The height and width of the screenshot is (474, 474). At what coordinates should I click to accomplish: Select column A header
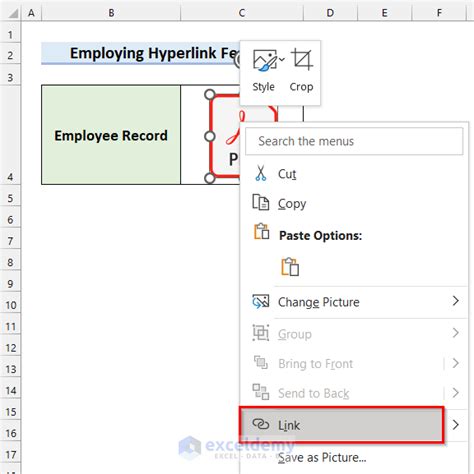tap(31, 13)
